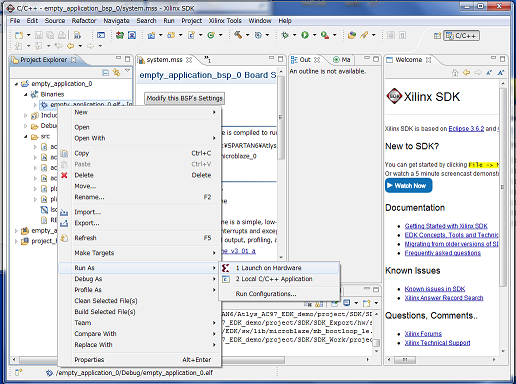
Task: Click the New file toolbar icon
Action: pyautogui.click(x=19, y=35)
